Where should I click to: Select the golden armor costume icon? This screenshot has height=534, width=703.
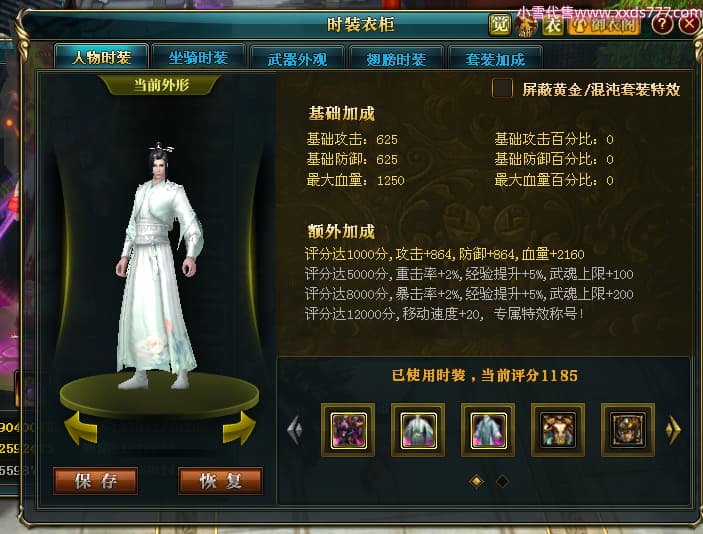pyautogui.click(x=558, y=430)
